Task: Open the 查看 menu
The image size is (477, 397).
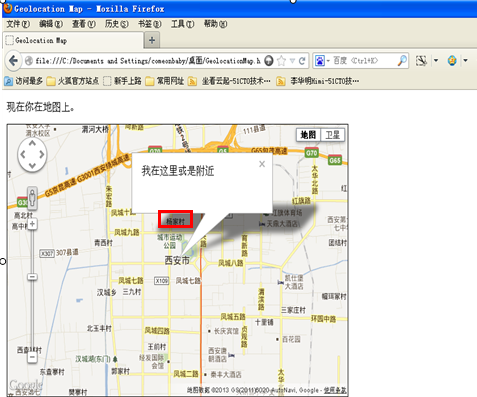Action: coord(84,24)
